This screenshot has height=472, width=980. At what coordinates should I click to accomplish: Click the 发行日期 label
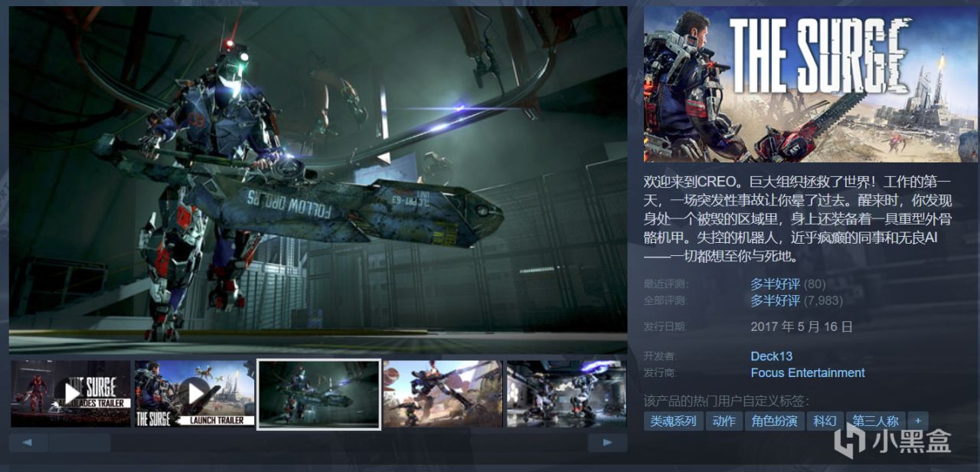click(665, 326)
